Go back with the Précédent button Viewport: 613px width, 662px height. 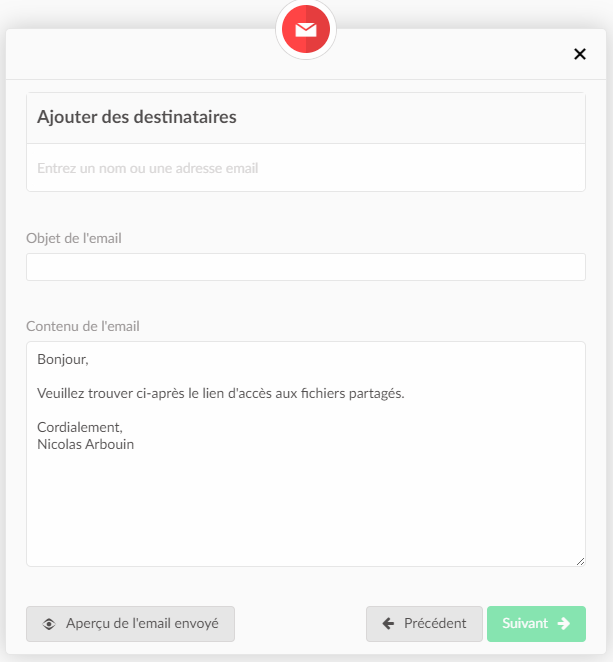tap(424, 624)
